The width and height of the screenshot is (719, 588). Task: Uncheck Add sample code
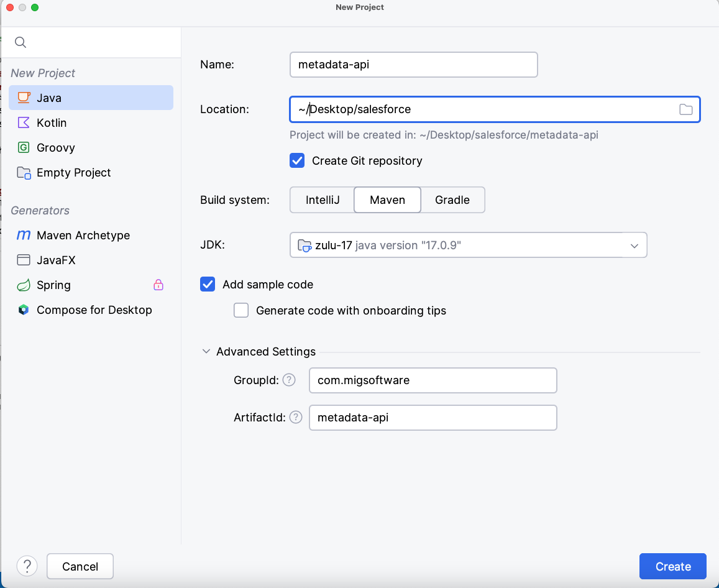208,285
